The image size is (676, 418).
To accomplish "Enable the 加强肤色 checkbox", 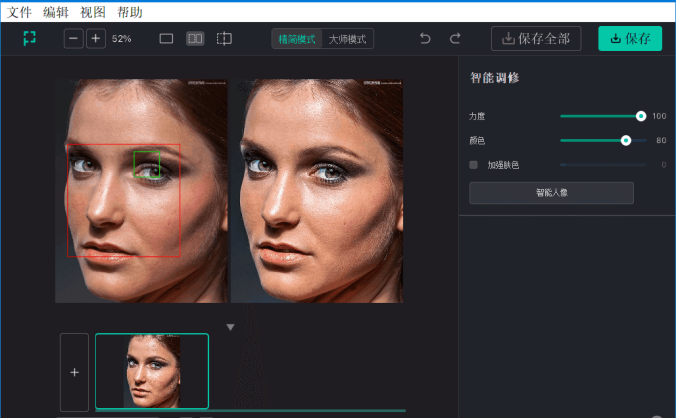I will pyautogui.click(x=474, y=164).
